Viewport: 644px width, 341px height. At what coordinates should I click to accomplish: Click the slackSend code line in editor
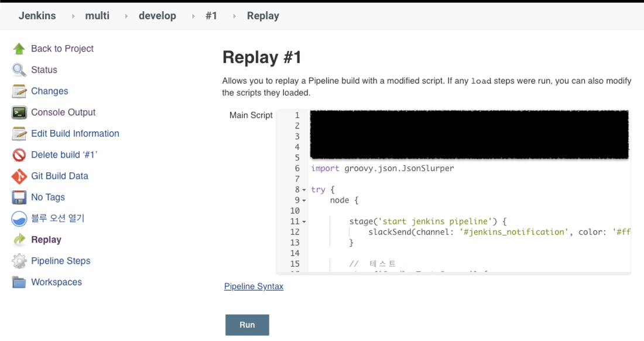(x=499, y=232)
